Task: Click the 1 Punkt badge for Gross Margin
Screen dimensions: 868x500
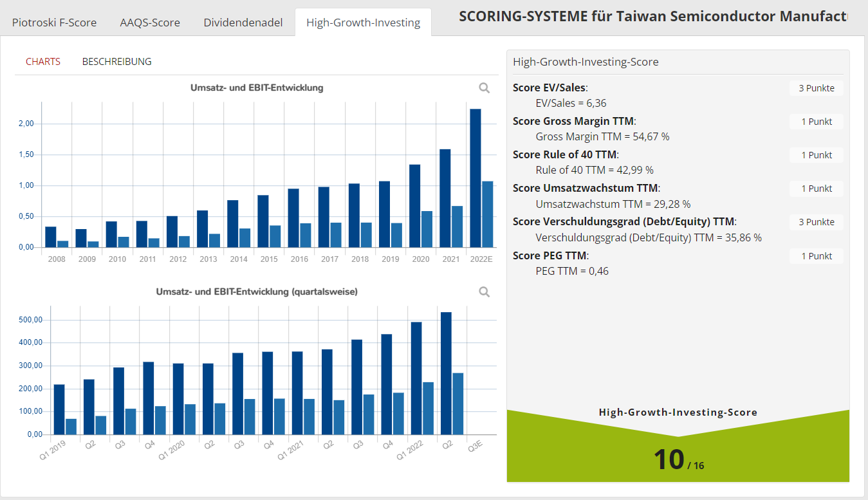Action: [x=816, y=122]
